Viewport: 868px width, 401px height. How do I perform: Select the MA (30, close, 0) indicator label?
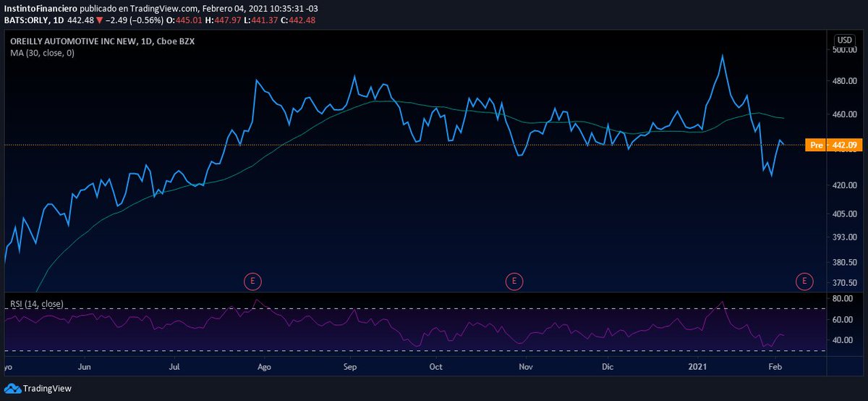pos(42,53)
